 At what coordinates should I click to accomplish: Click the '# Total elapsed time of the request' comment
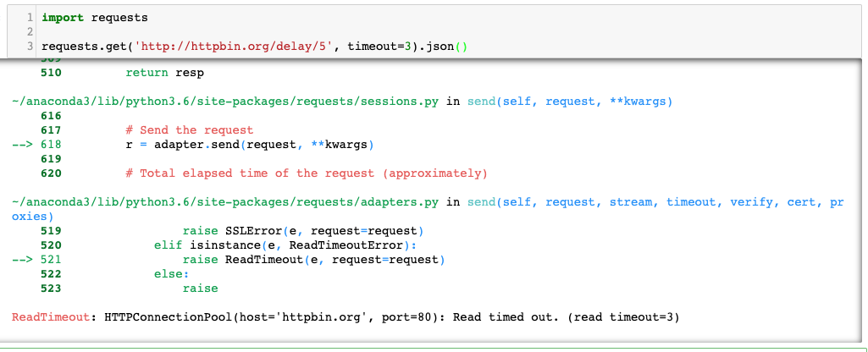[306, 173]
